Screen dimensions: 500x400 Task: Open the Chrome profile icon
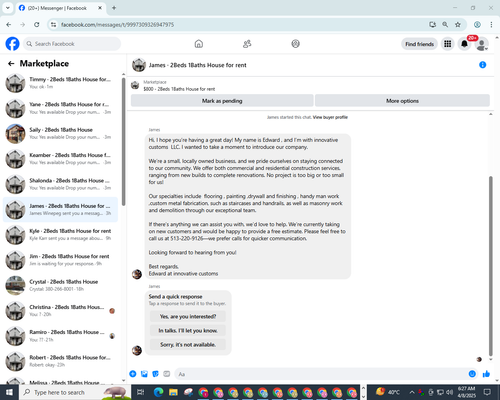tap(477, 25)
